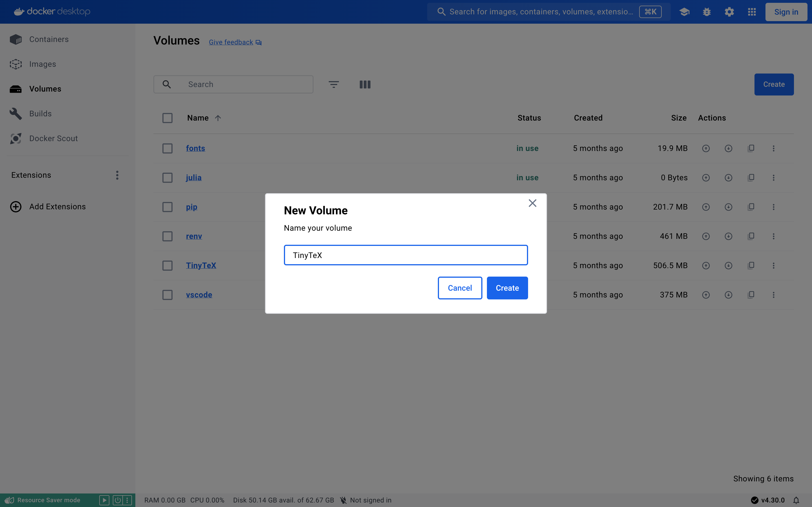Toggle the select-all volumes header checkbox
The height and width of the screenshot is (507, 812).
[x=167, y=118]
